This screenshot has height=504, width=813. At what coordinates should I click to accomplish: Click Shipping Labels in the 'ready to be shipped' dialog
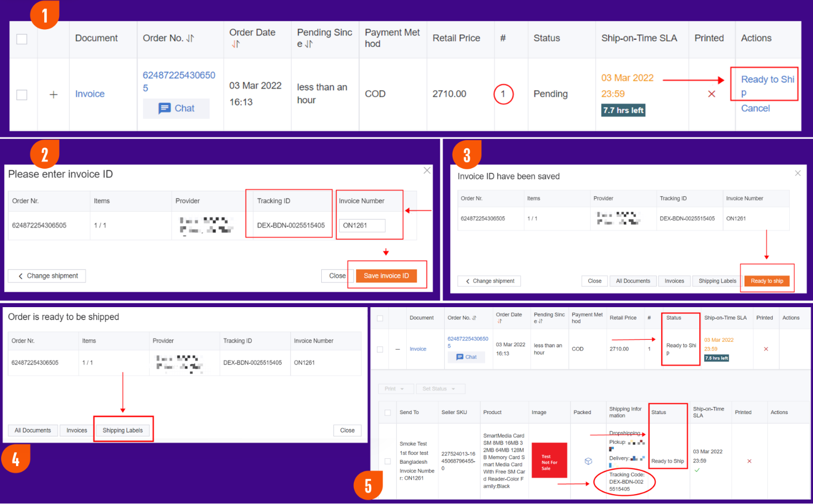click(x=123, y=430)
